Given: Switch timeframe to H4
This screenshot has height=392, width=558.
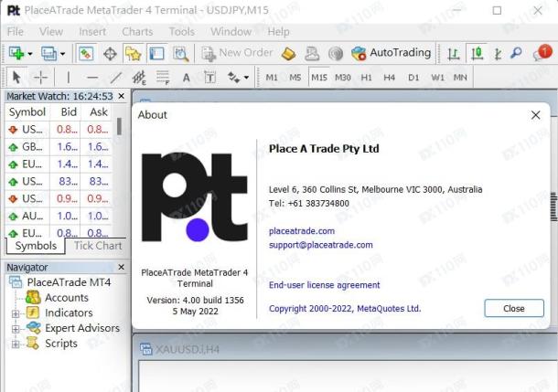Looking at the screenshot, I should pyautogui.click(x=389, y=78).
